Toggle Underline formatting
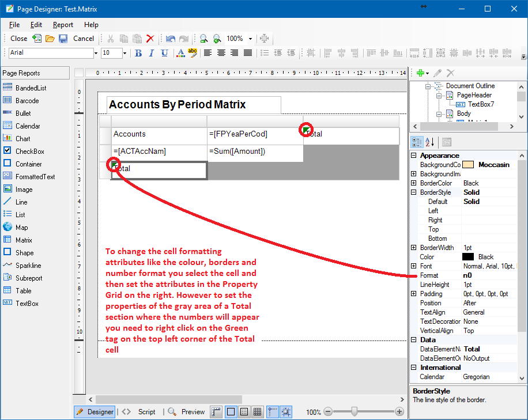Viewport: 528px width, 420px height. tap(164, 53)
